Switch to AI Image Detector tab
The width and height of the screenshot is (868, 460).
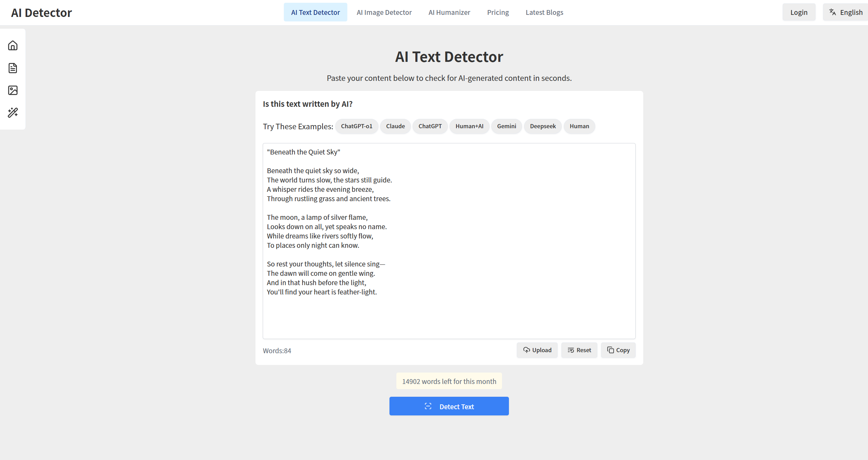click(x=384, y=12)
